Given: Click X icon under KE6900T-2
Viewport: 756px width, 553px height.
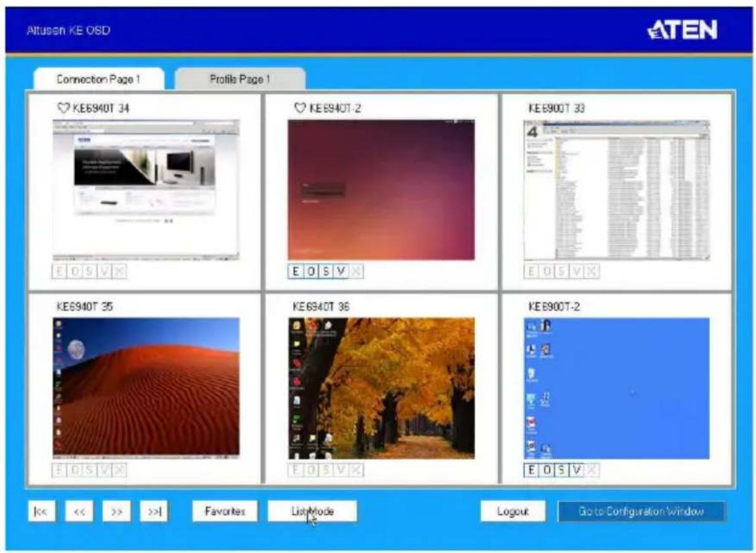Looking at the screenshot, I should pos(592,469).
